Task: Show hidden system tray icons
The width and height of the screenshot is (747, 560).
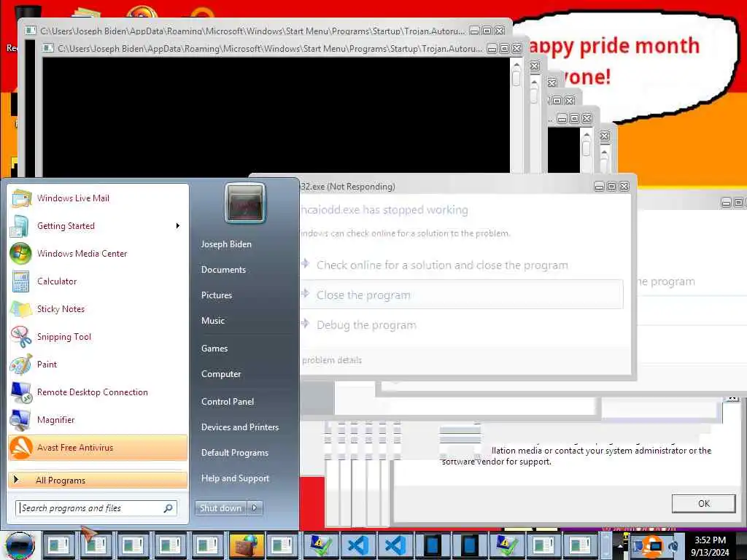Action: [x=620, y=545]
